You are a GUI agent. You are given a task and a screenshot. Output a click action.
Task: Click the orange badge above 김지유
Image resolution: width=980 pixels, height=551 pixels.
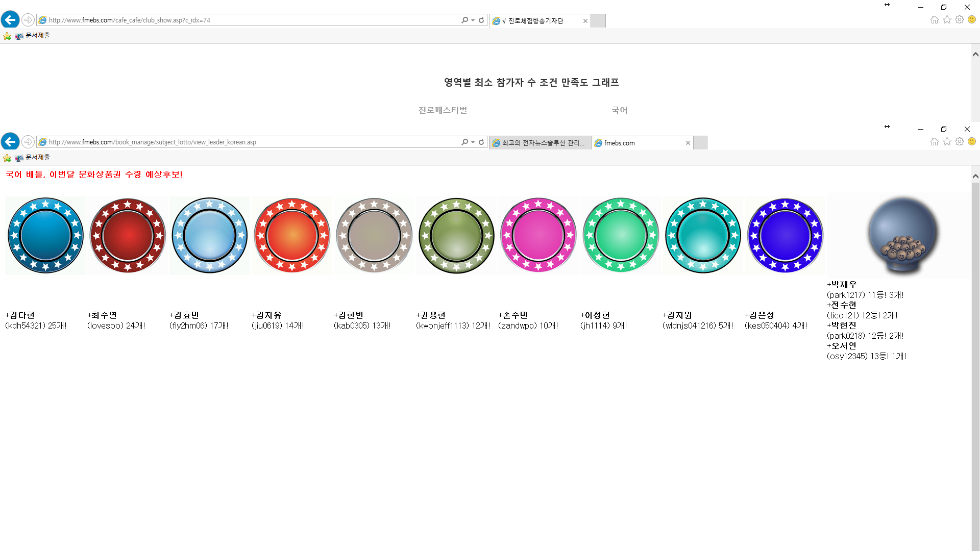point(292,236)
